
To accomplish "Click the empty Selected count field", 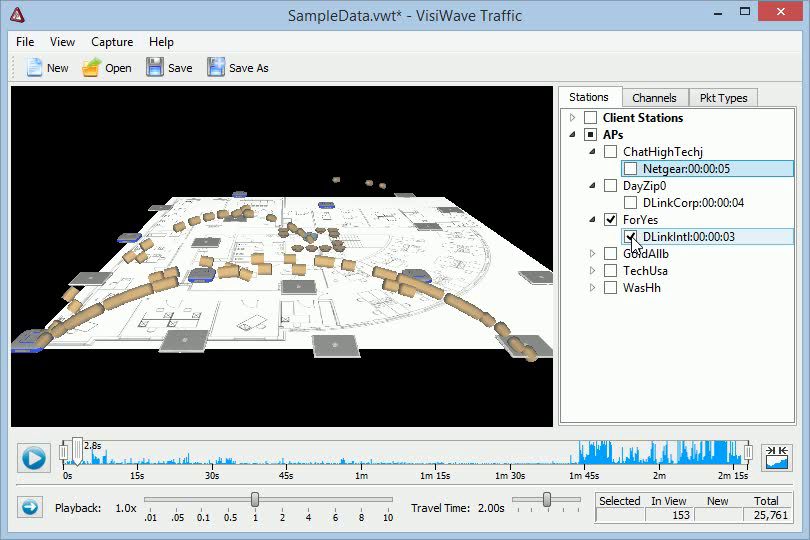I will coord(620,515).
